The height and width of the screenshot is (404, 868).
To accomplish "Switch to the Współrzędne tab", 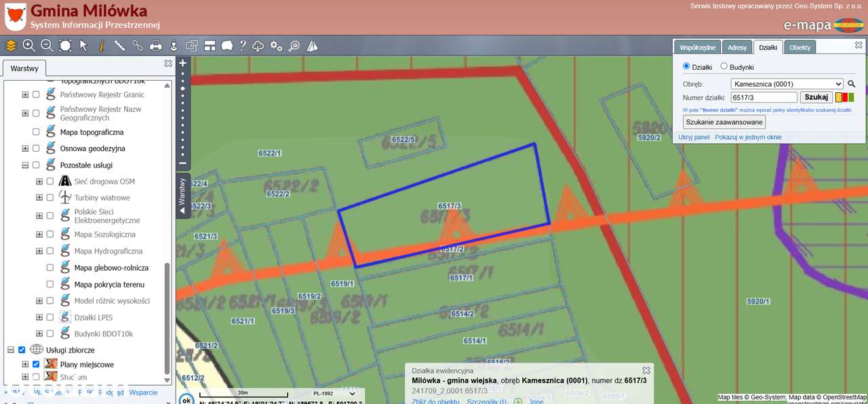I will coord(697,47).
